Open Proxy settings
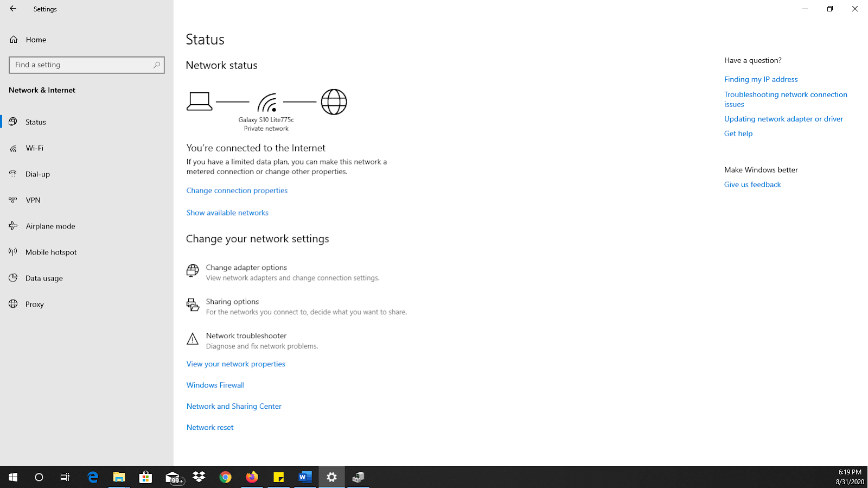The height and width of the screenshot is (488, 868). point(34,305)
